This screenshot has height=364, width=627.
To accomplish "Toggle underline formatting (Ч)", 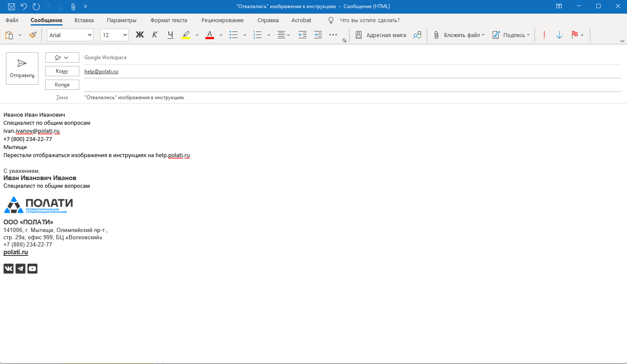I will pyautogui.click(x=170, y=35).
